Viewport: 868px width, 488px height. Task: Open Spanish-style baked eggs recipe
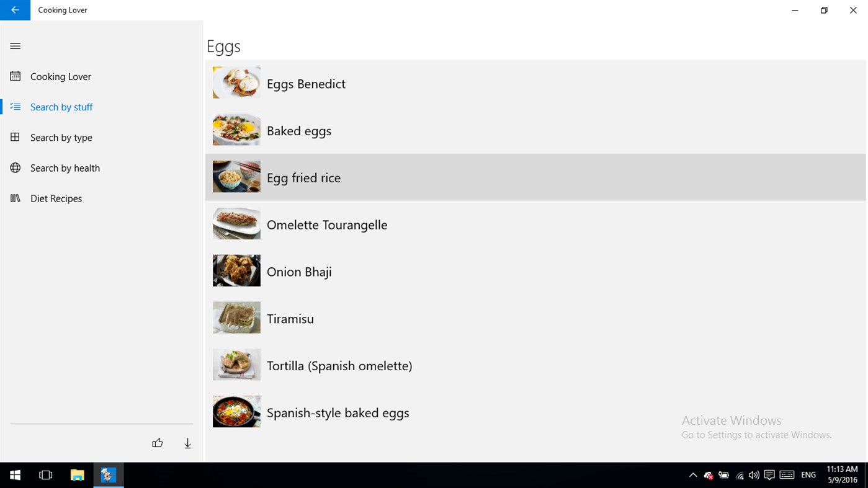338,413
